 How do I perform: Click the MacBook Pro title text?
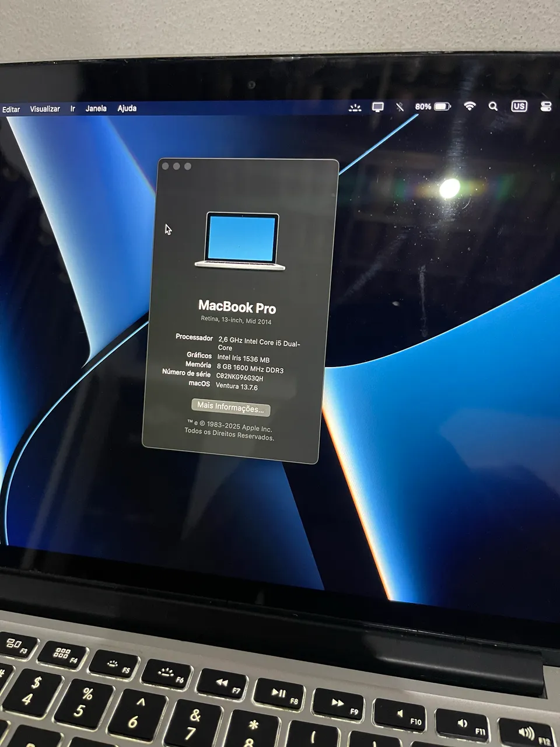click(x=237, y=306)
